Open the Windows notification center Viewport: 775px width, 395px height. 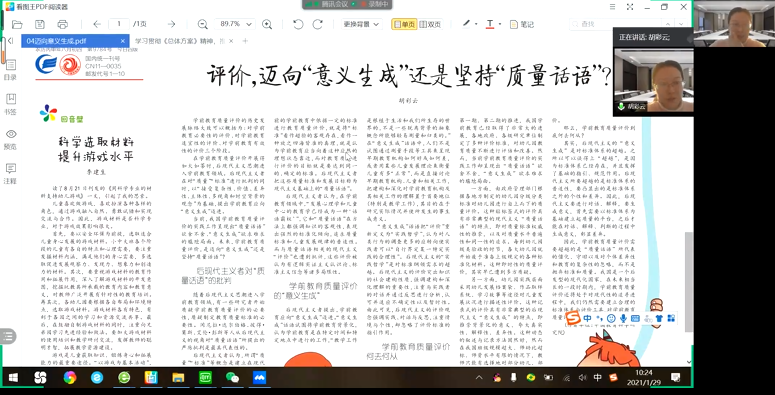coord(676,378)
